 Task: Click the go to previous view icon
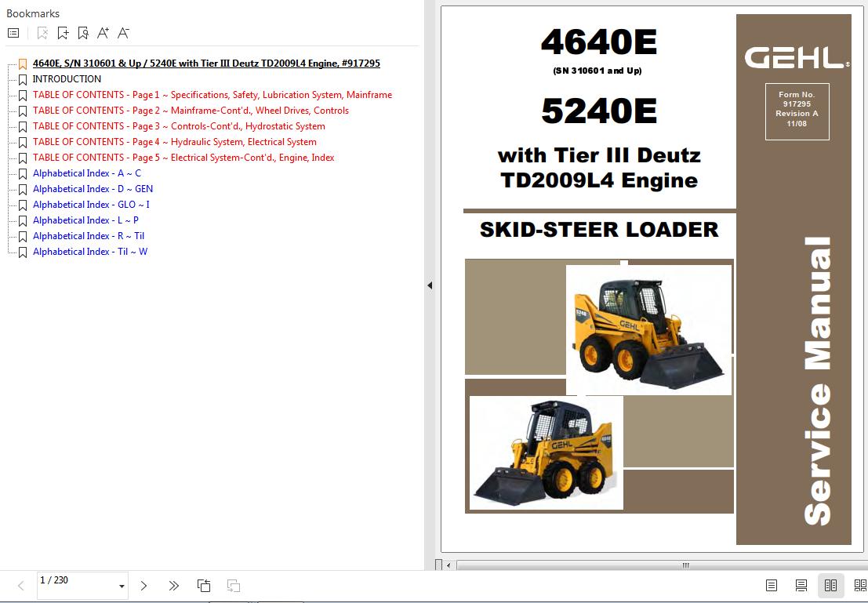point(204,586)
